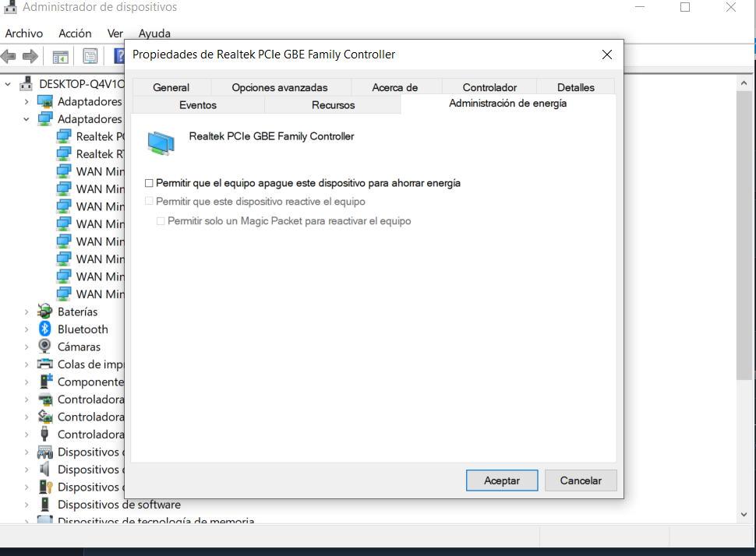The image size is (756, 556).
Task: Click the Cámaras webcam icon
Action: pos(44,346)
